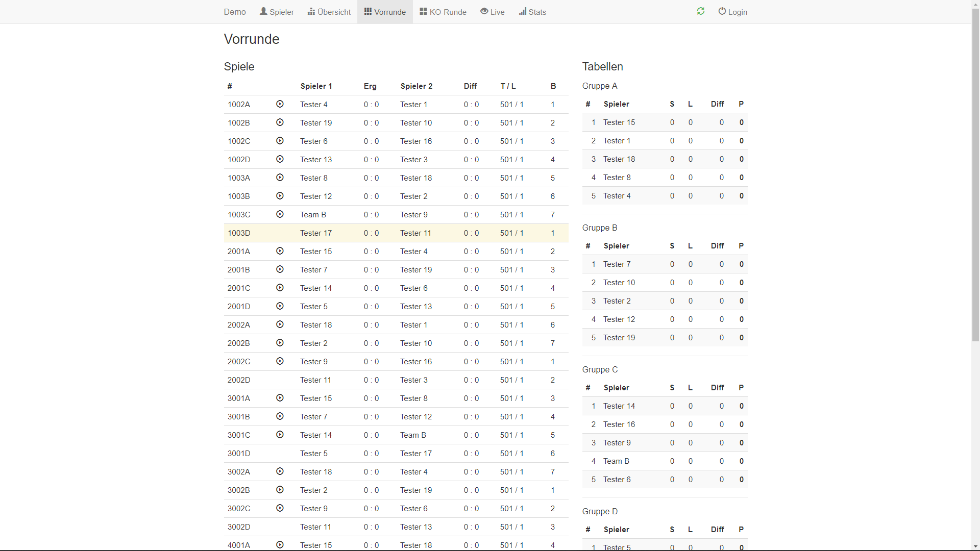Click Tester 15 in Gruppe A table
The image size is (980, 551).
click(619, 122)
